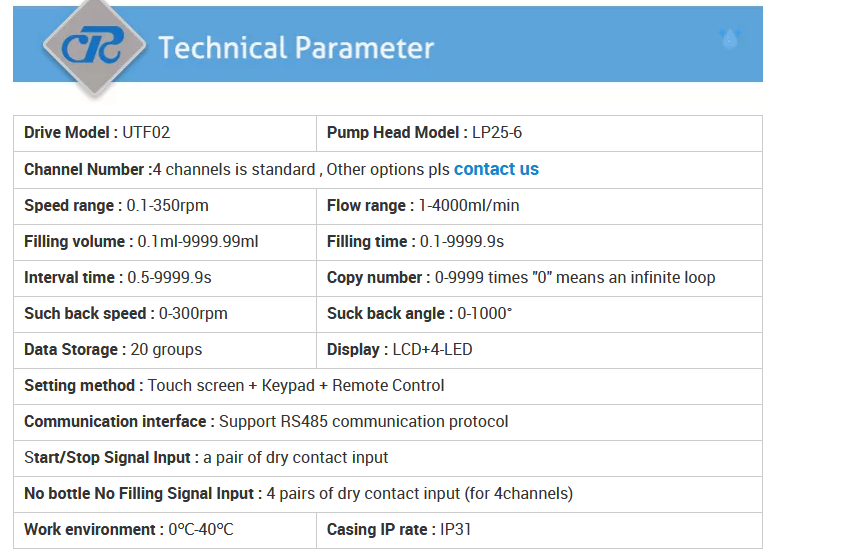Click the Interval time cell
Viewport: 848px width, 558px height.
[x=165, y=278]
